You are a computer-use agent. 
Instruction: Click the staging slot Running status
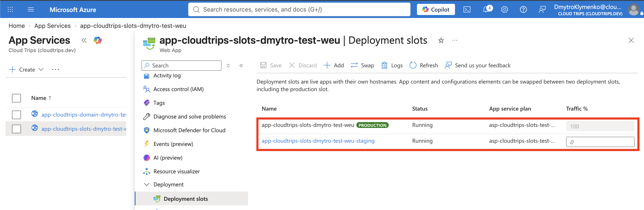pyautogui.click(x=422, y=141)
